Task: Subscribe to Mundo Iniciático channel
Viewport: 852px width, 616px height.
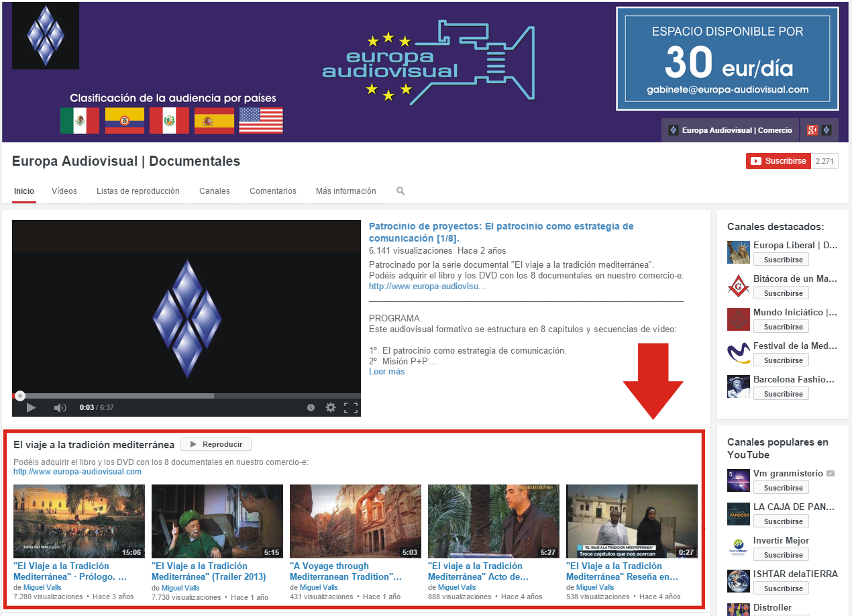Action: [781, 327]
